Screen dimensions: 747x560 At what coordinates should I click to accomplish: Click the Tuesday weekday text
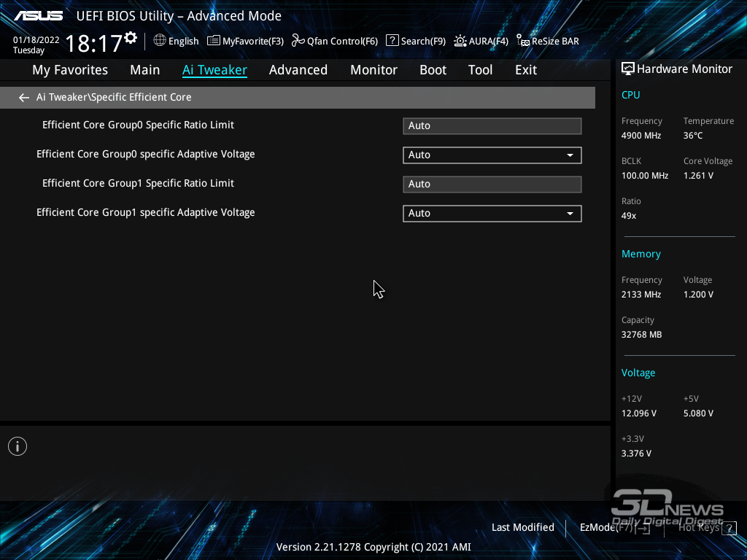pos(28,50)
